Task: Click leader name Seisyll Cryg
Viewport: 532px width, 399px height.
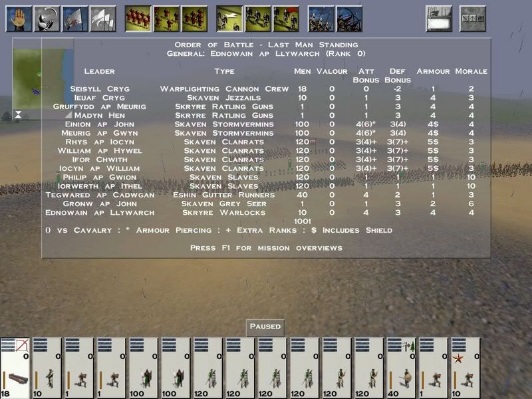Action: pos(100,89)
